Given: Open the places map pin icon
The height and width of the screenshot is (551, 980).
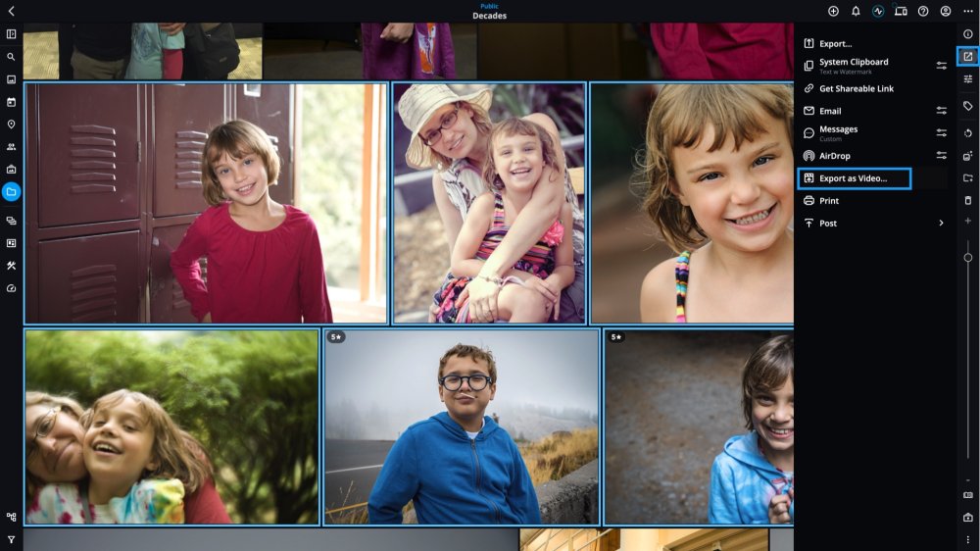Looking at the screenshot, I should coord(11,125).
